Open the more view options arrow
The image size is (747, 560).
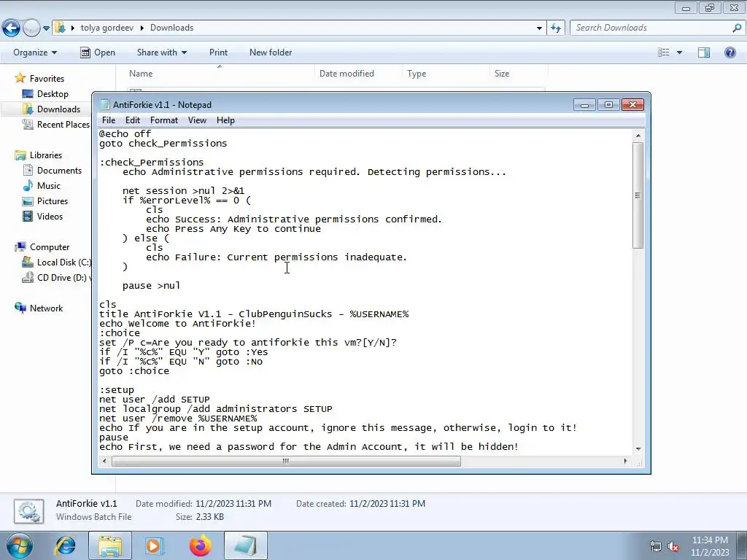[679, 52]
